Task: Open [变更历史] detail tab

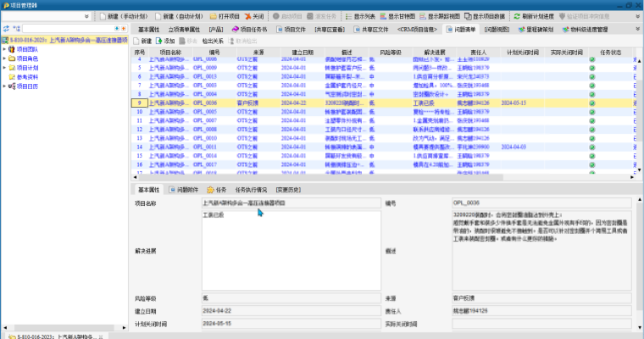Action: [288, 190]
